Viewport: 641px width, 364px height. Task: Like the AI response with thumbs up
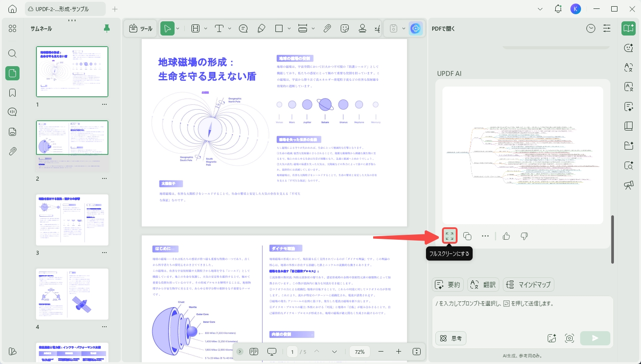click(506, 236)
